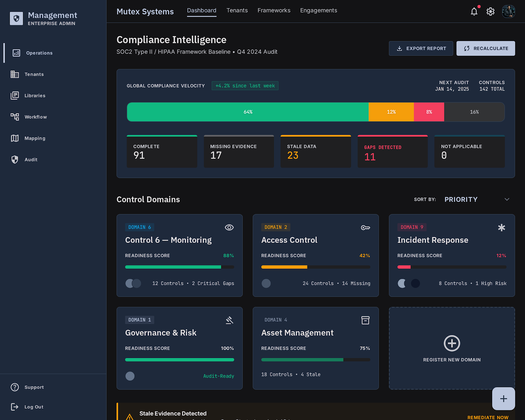Select Workflow in the sidebar menu
The height and width of the screenshot is (420, 525).
coord(53,117)
